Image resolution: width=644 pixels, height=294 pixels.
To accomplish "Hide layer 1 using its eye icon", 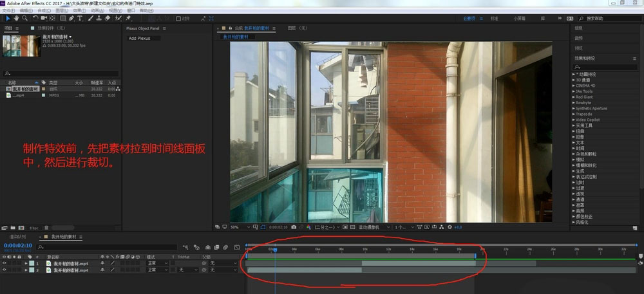I will pos(5,263).
